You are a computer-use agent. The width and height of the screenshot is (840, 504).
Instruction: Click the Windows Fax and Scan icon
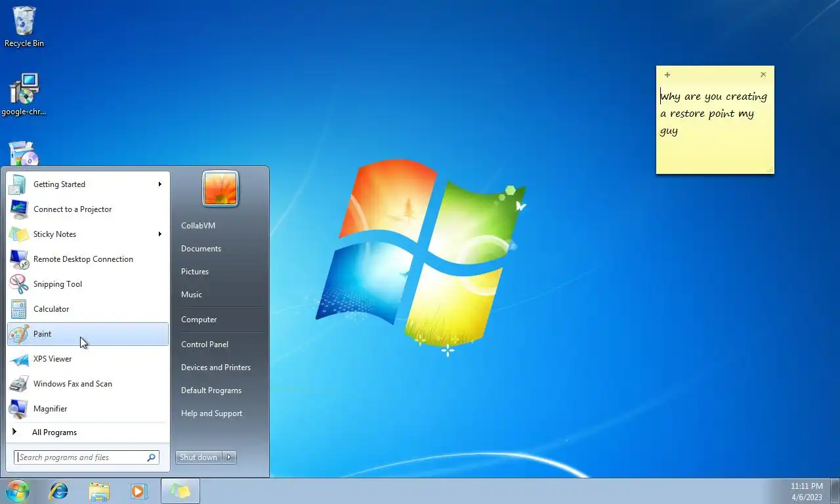point(18,384)
